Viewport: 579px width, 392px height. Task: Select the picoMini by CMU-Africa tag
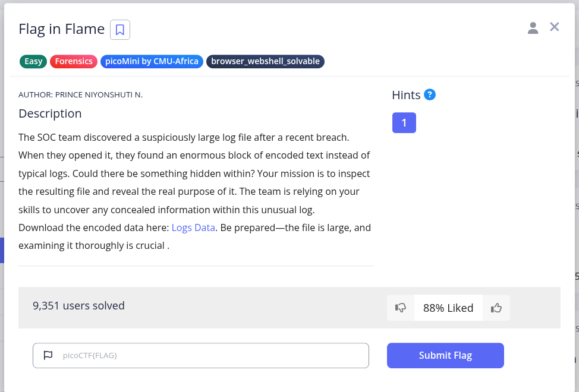coord(152,61)
